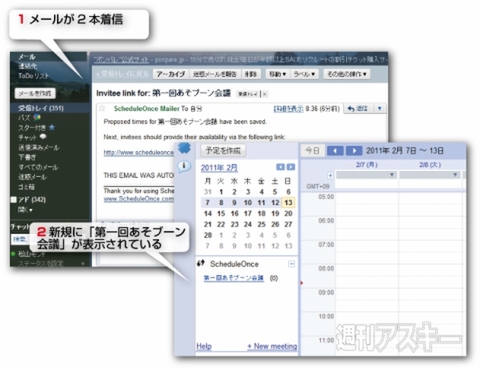The width and height of the screenshot is (480, 370).
Task: Remove the 受信トレイ label via its x
Action: [x=265, y=94]
